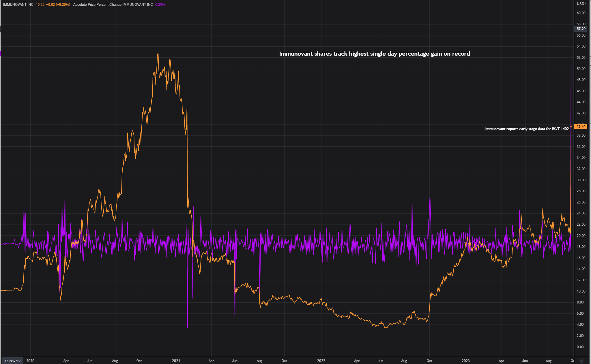Click the 30.00 price axis label

(581, 180)
